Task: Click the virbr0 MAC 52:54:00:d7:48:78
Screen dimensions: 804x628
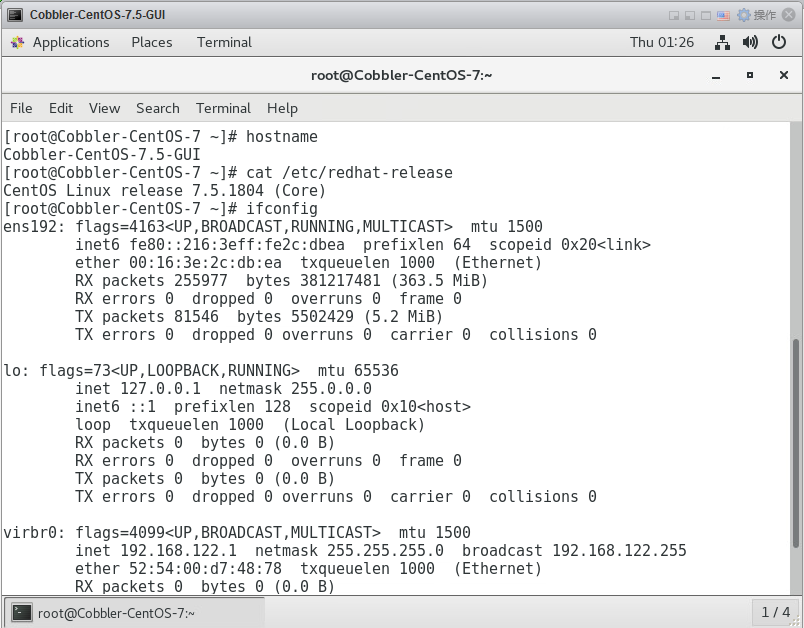Action: (x=205, y=569)
